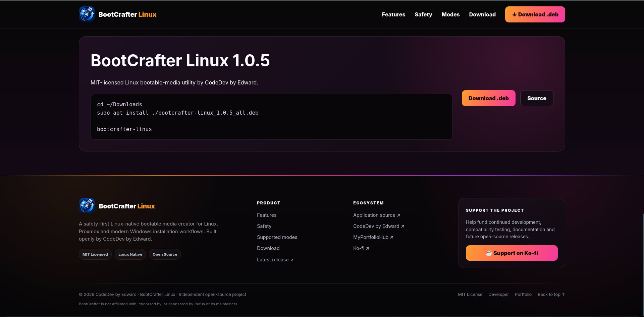Click the Linux Native badge
The image size is (644, 317).
point(130,254)
